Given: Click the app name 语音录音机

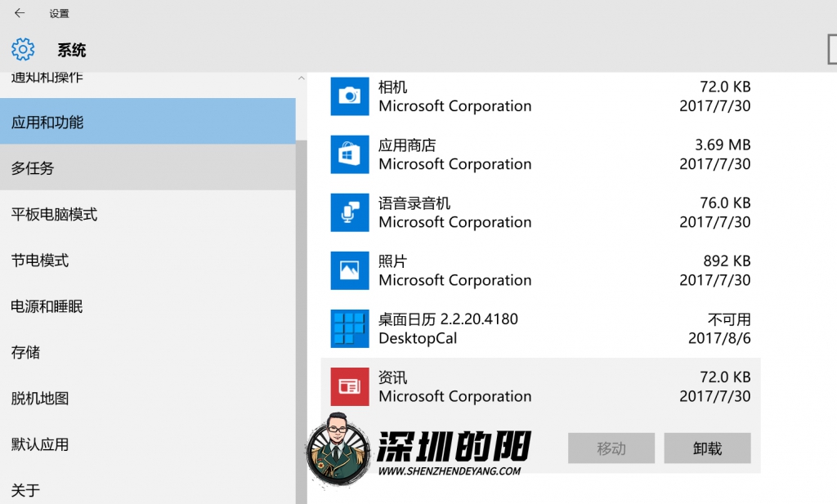Looking at the screenshot, I should coord(414,203).
